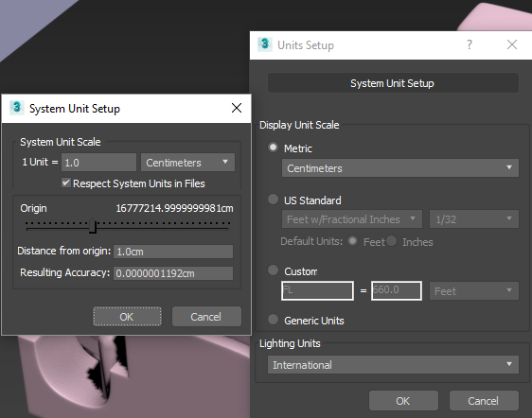Viewport: 532px width, 418px height.
Task: Select the Metric radio button
Action: [x=274, y=148]
